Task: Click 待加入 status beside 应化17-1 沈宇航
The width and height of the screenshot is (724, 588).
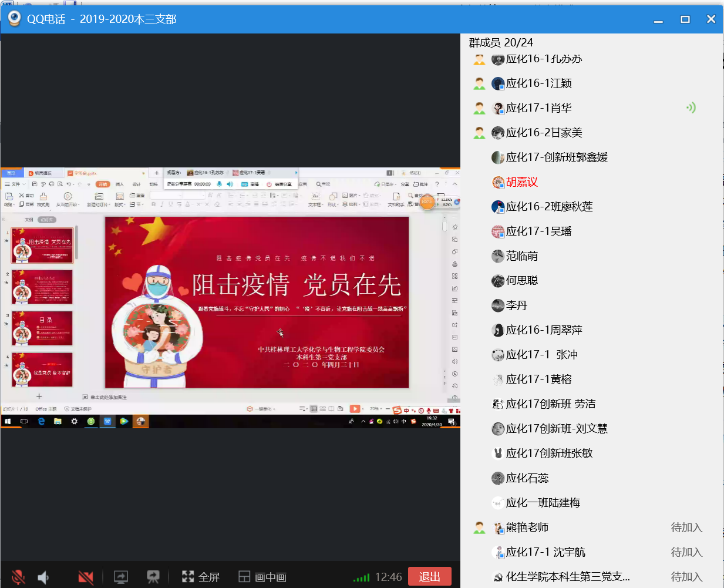Action: (686, 552)
